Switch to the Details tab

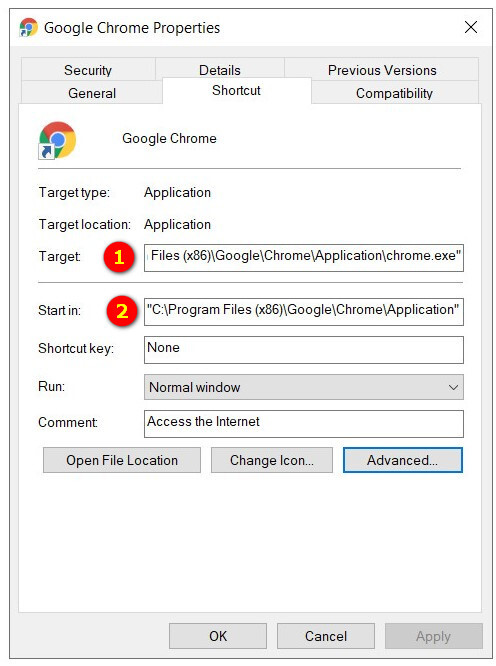(220, 70)
